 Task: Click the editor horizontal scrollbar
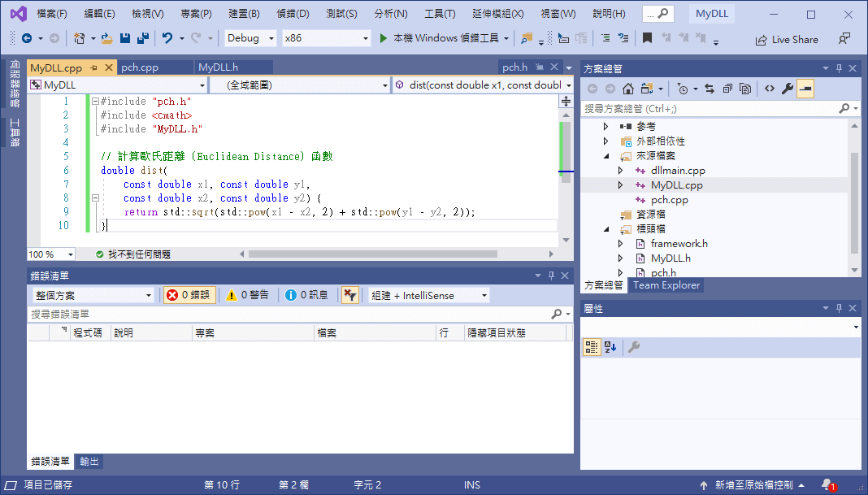click(x=372, y=254)
